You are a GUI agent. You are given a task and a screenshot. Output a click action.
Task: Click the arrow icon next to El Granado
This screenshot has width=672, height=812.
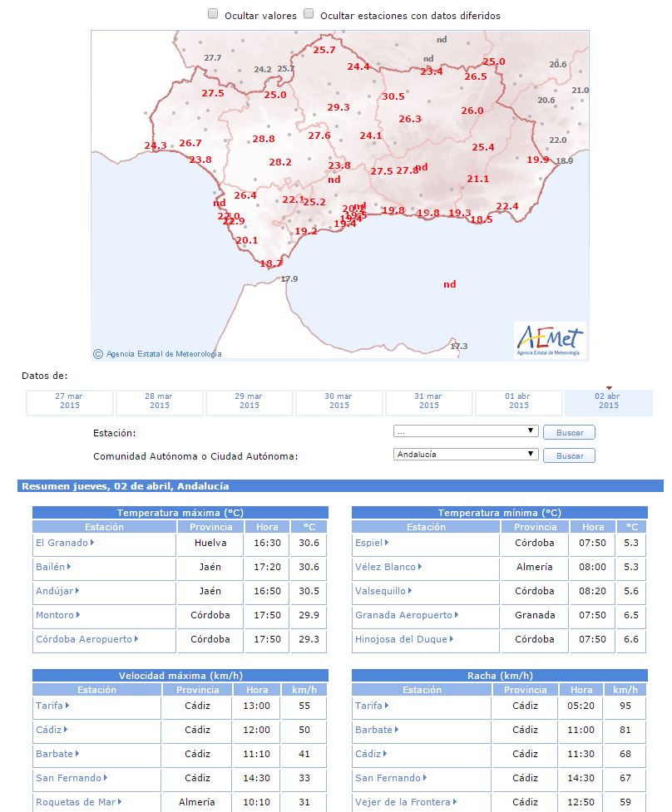tap(92, 542)
